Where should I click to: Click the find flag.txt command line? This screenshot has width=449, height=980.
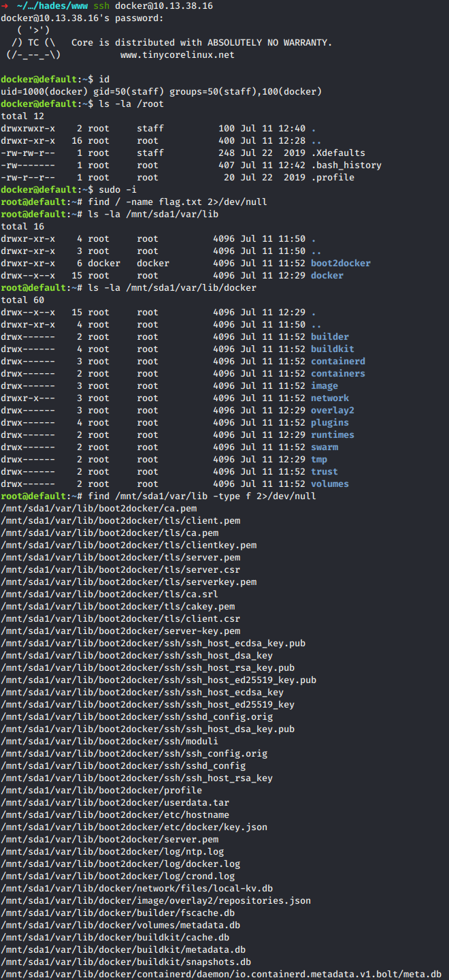[169, 202]
